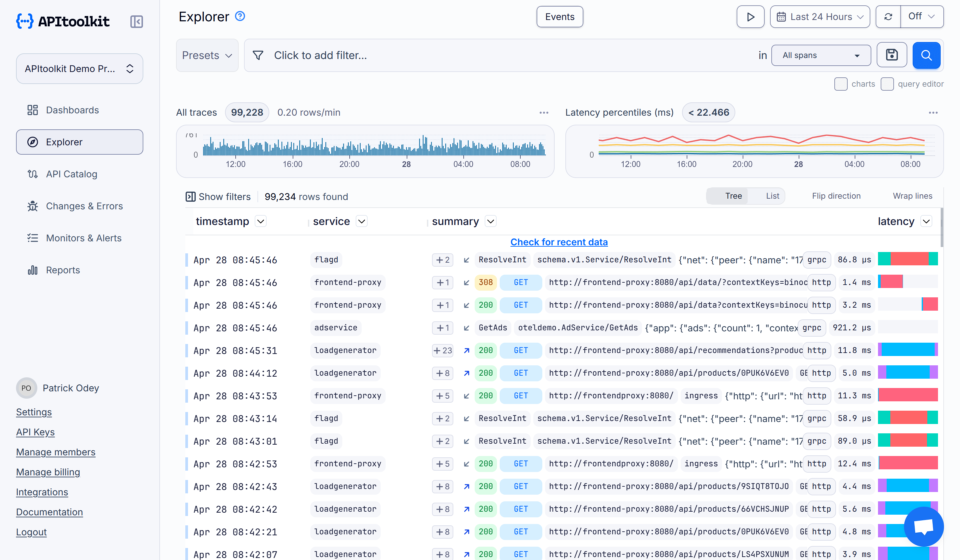Click the play live stream button
Viewport: 960px width, 560px height.
pyautogui.click(x=750, y=17)
